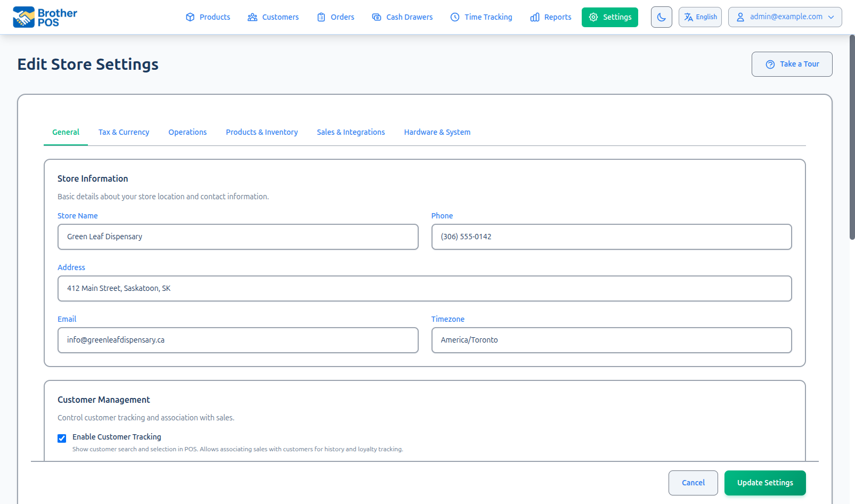855x504 pixels.
Task: Click the Customers people icon
Action: click(x=252, y=17)
